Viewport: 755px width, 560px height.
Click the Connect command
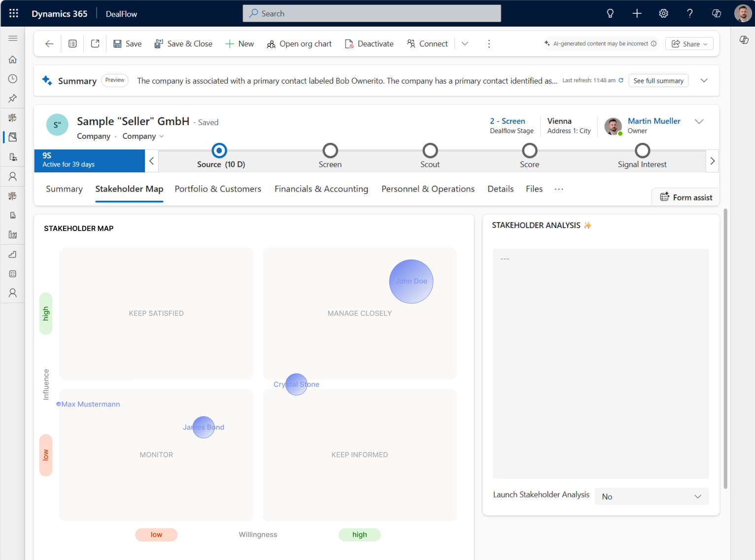pyautogui.click(x=427, y=44)
